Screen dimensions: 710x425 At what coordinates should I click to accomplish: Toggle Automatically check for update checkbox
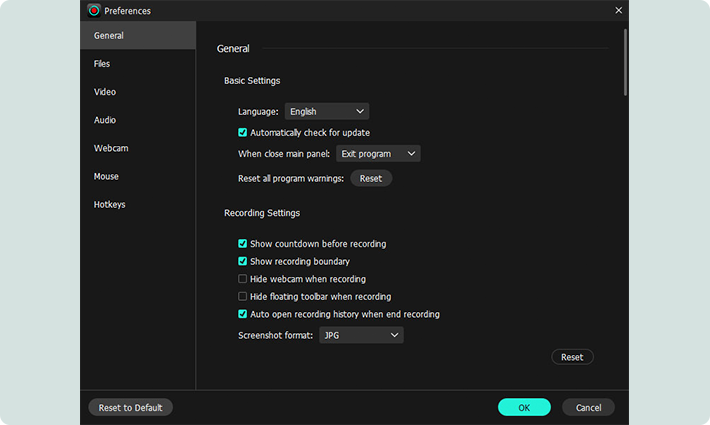click(243, 133)
